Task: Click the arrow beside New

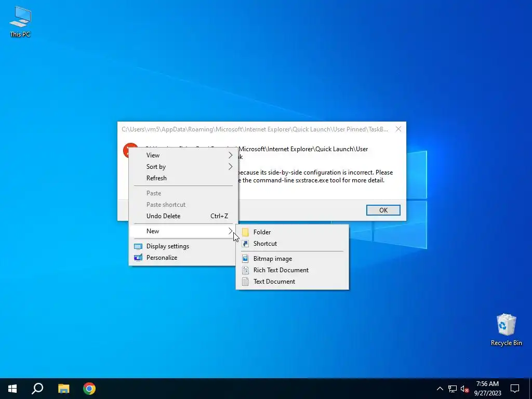Action: 230,231
